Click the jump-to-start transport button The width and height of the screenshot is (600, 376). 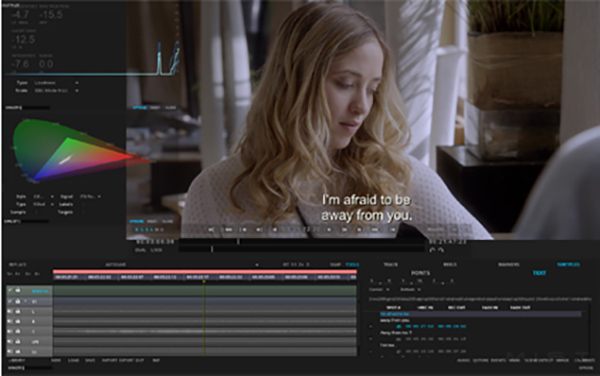(x=211, y=230)
